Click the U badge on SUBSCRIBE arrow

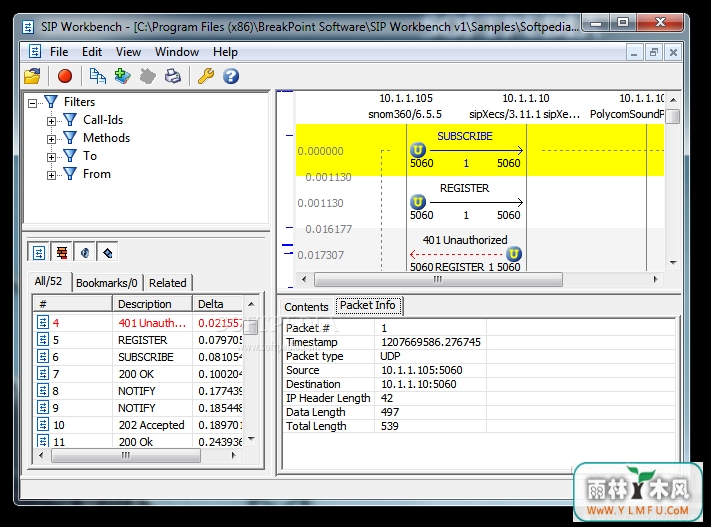click(418, 150)
